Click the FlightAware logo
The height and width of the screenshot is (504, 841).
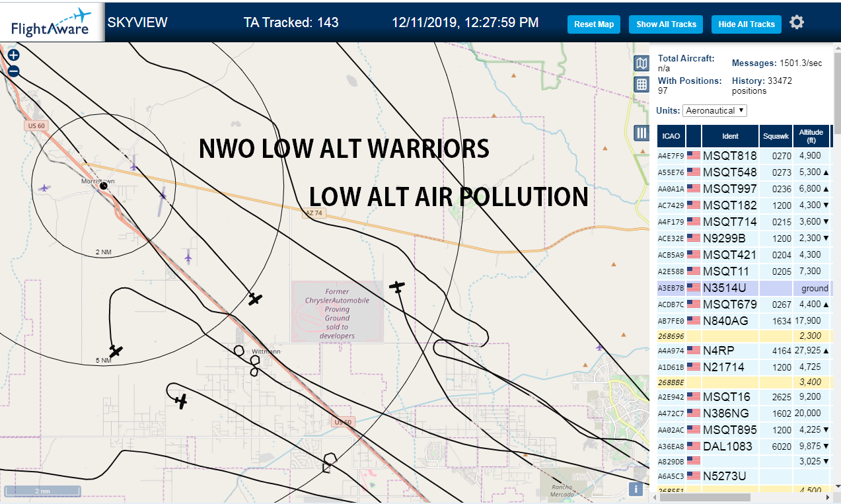pos(52,22)
